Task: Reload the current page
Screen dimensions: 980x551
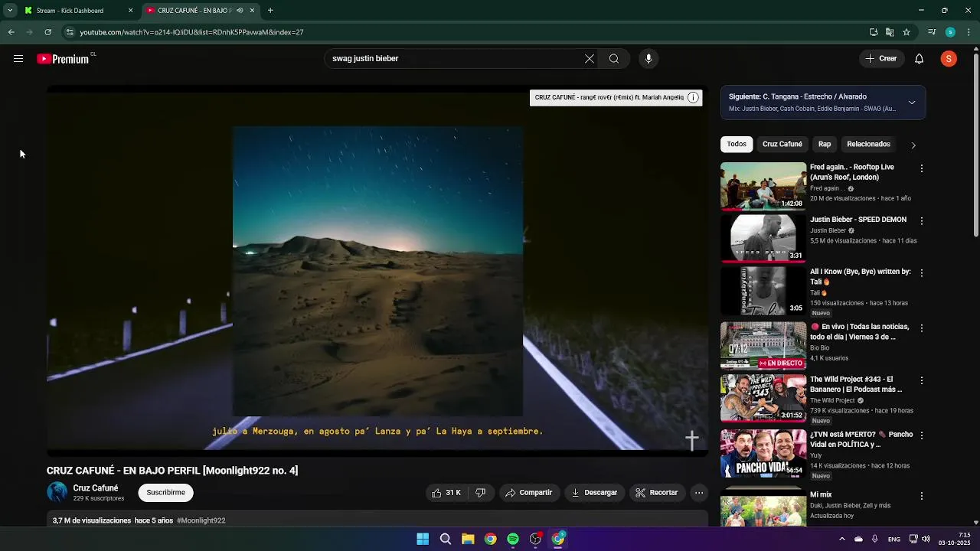Action: pyautogui.click(x=47, y=32)
